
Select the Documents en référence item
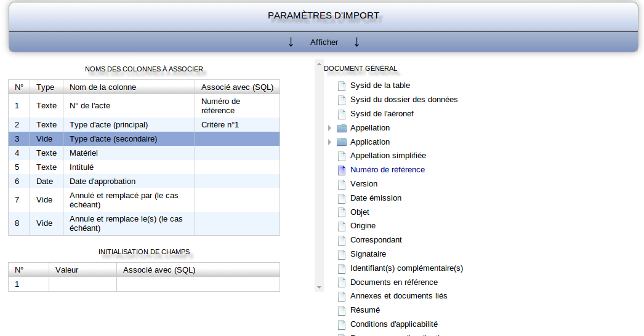click(393, 282)
